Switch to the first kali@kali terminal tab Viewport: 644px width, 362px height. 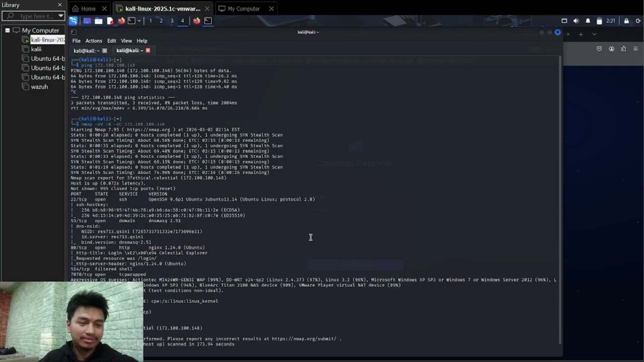(86, 50)
